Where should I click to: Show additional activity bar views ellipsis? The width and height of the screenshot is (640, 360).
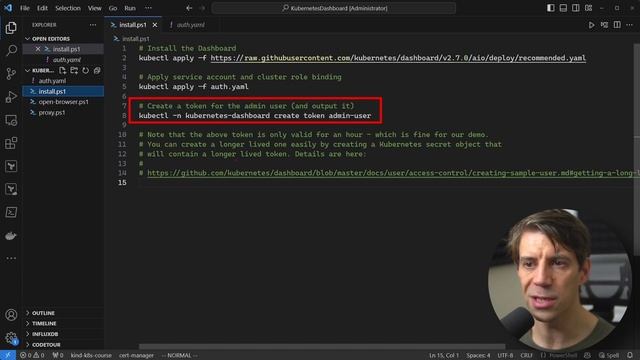coord(11,258)
